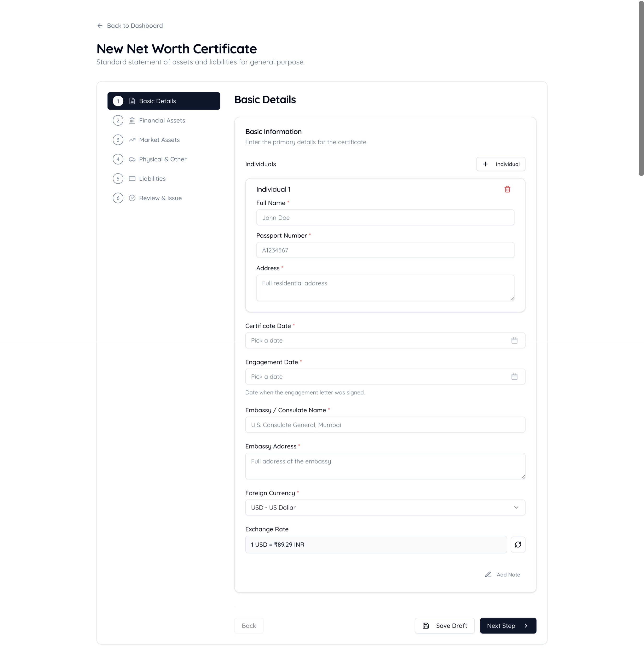Viewport: 644px width, 662px height.
Task: Open the Certificate Date calendar icon
Action: click(515, 340)
